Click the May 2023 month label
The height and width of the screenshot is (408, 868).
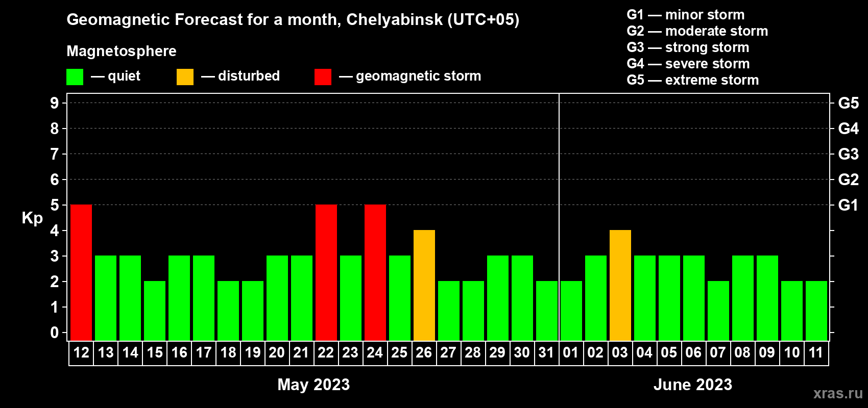point(314,385)
